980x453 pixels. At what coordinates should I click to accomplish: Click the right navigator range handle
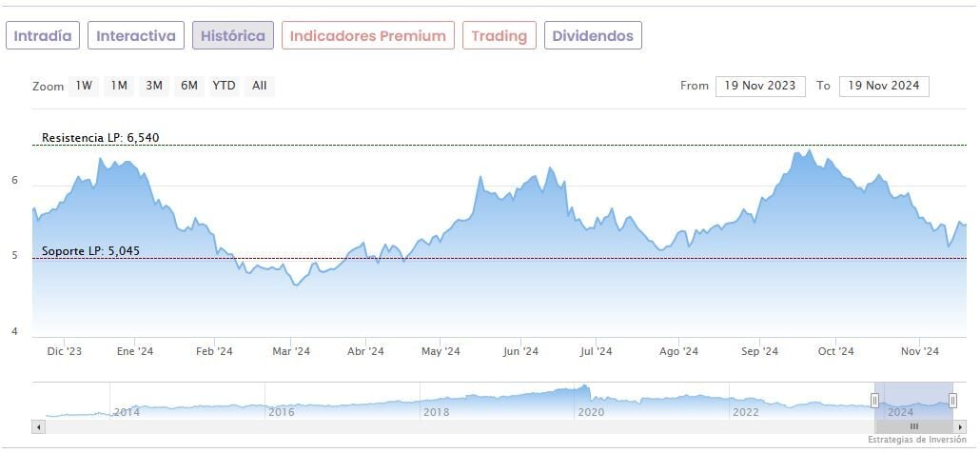coord(952,401)
